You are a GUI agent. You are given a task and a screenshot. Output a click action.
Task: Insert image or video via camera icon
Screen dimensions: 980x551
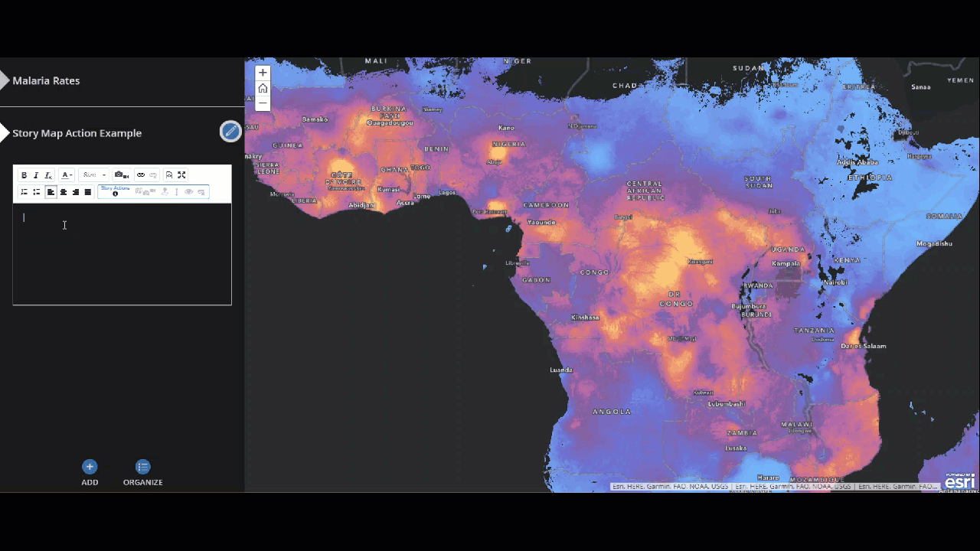click(x=122, y=175)
